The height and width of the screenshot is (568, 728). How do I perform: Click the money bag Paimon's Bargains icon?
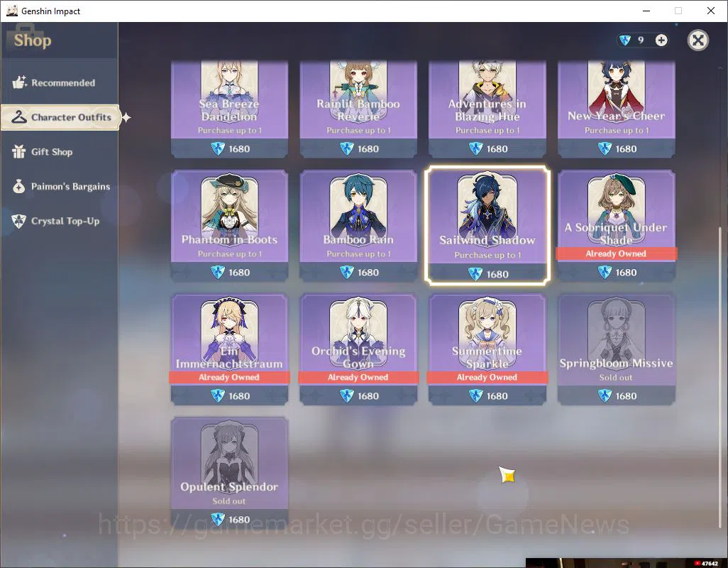[x=18, y=186]
